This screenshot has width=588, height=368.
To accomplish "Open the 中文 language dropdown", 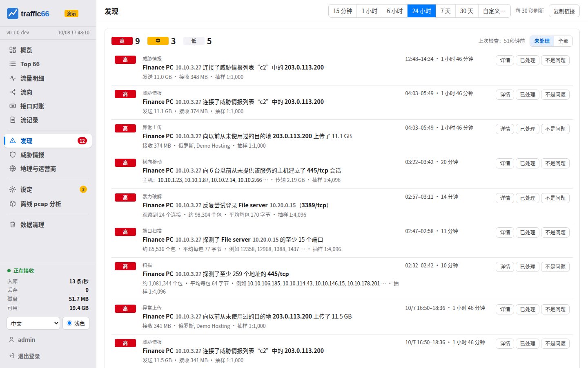I will 33,323.
